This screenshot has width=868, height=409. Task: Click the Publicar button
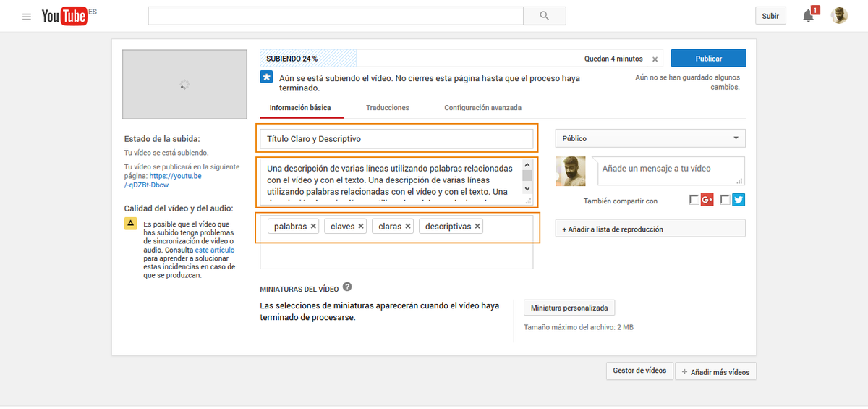pos(709,59)
